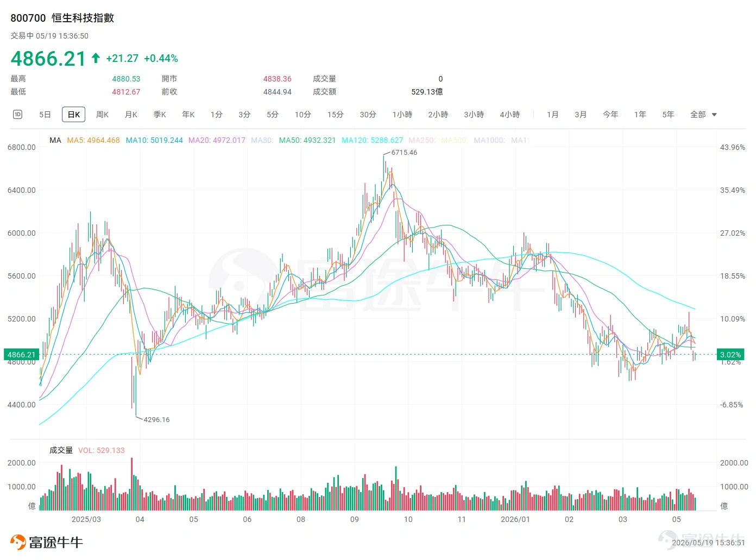Click the 成交量 volume panel label
The width and height of the screenshot is (756, 560).
point(61,450)
